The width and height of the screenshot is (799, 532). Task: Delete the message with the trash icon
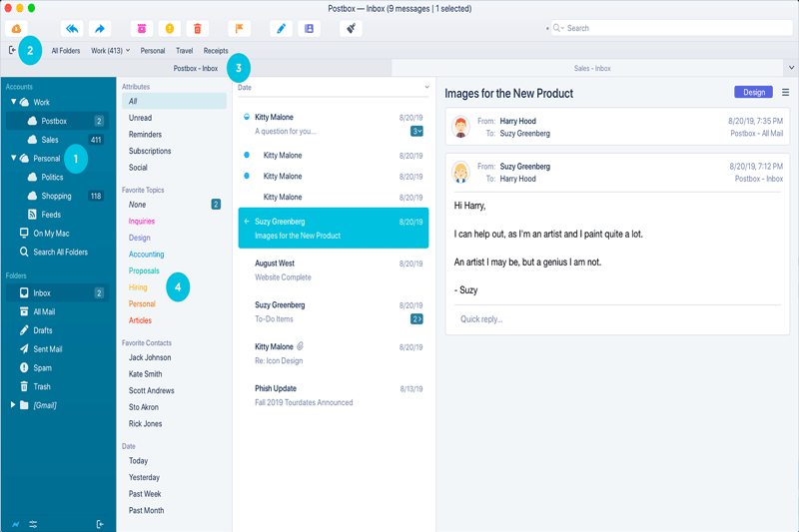[198, 29]
